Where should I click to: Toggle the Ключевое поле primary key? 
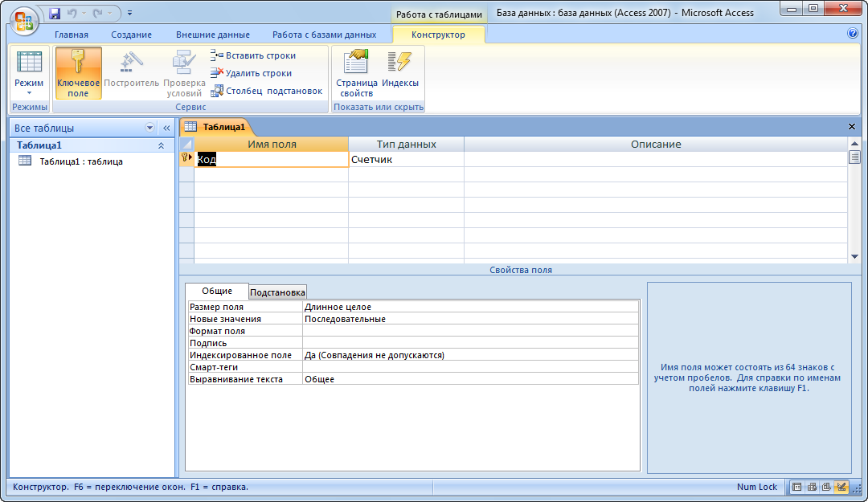tap(78, 73)
